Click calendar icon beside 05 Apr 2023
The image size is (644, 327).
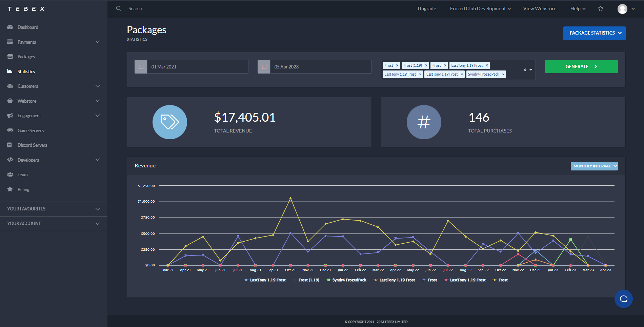[x=264, y=67]
